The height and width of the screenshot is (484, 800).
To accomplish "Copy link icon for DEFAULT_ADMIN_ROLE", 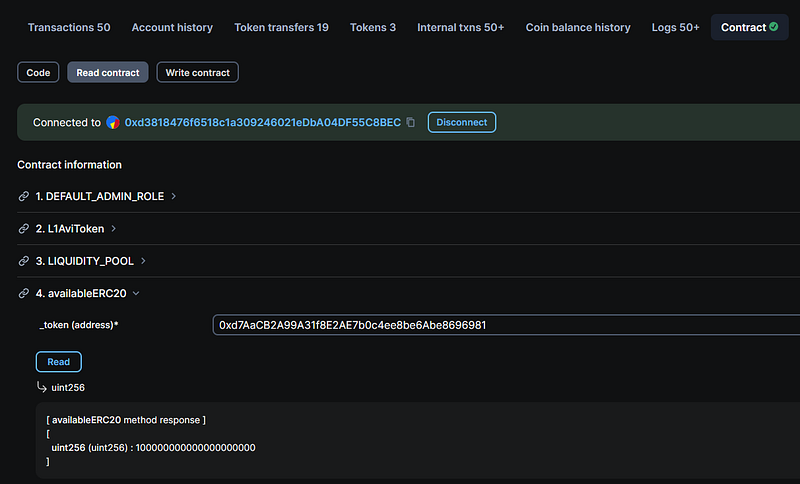I will pos(23,196).
